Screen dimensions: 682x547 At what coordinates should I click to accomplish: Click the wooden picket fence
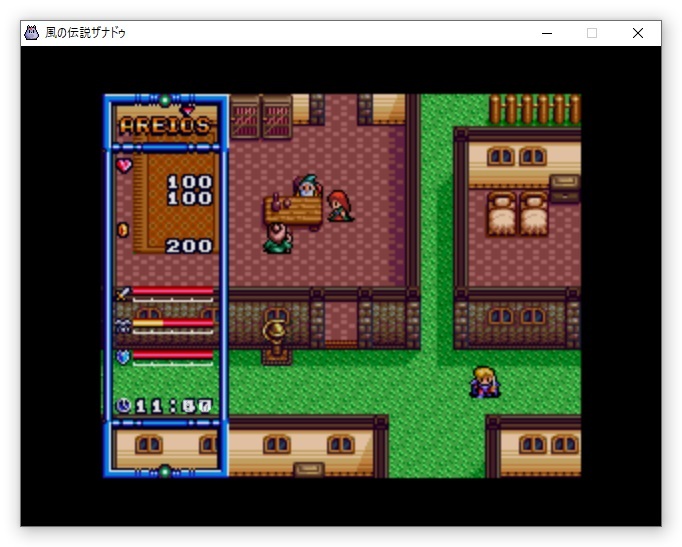coord(535,109)
